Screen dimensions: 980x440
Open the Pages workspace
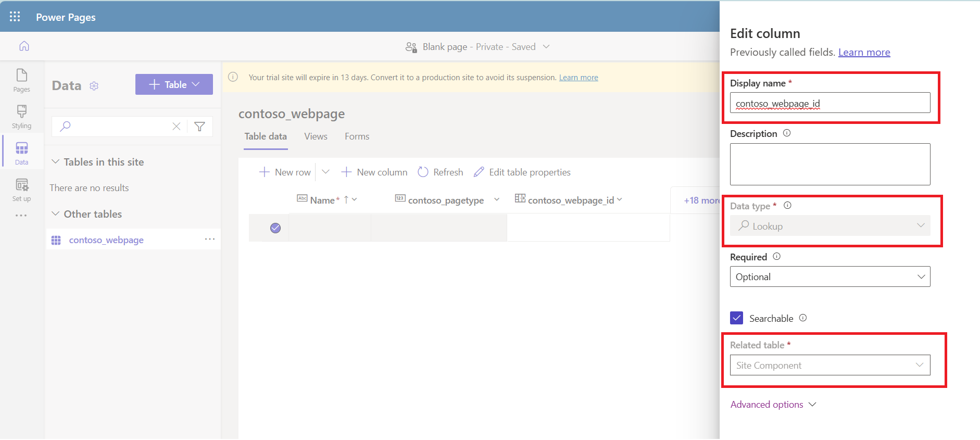[22, 81]
